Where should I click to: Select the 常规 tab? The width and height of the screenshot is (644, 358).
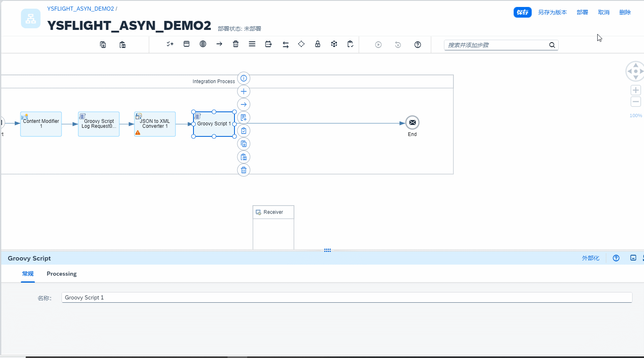click(x=28, y=274)
